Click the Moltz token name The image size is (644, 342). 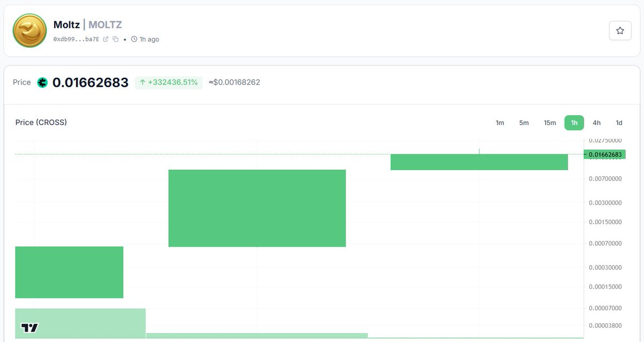67,25
